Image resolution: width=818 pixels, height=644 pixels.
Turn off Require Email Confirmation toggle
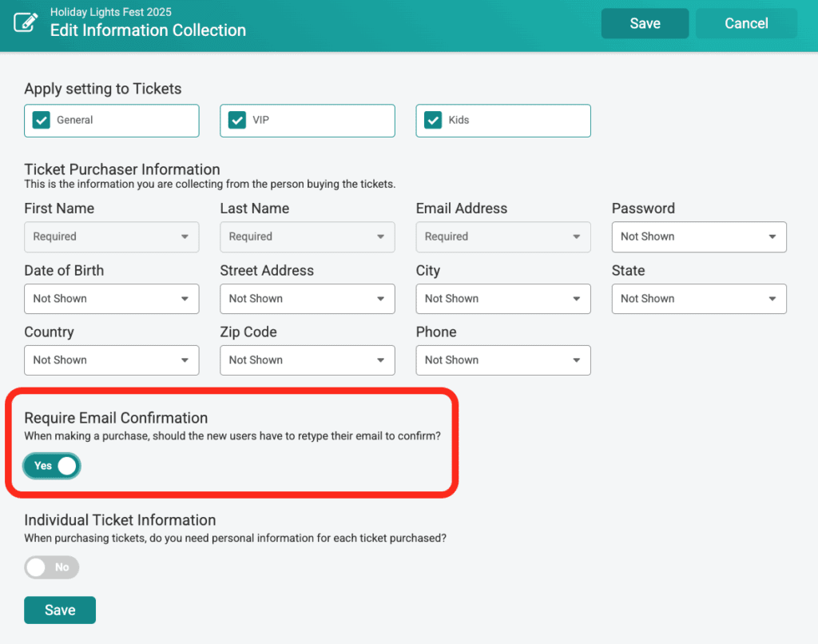coord(52,466)
